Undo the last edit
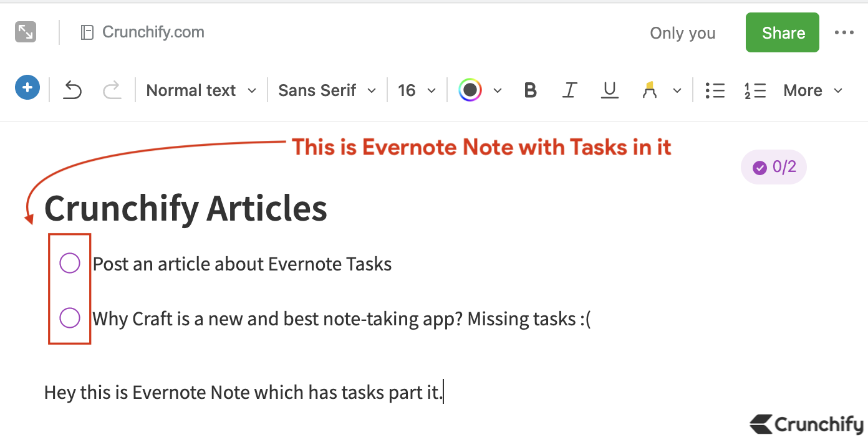This screenshot has width=868, height=440. (x=73, y=90)
